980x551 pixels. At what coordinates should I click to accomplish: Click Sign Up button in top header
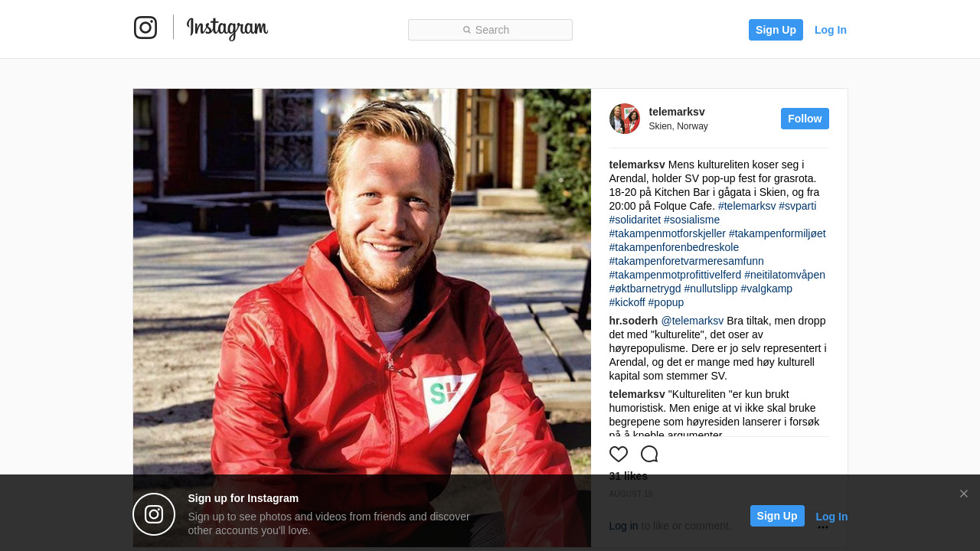tap(776, 30)
